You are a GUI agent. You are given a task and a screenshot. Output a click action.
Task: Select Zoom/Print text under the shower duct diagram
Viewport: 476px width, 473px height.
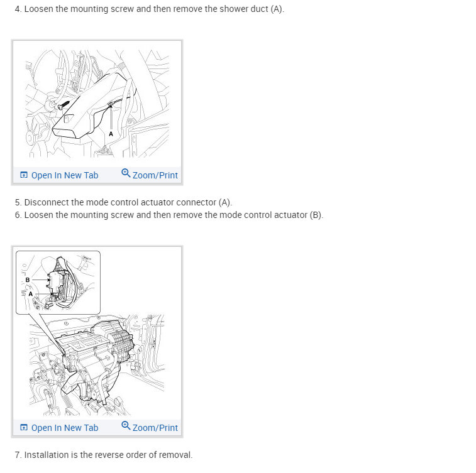155,175
